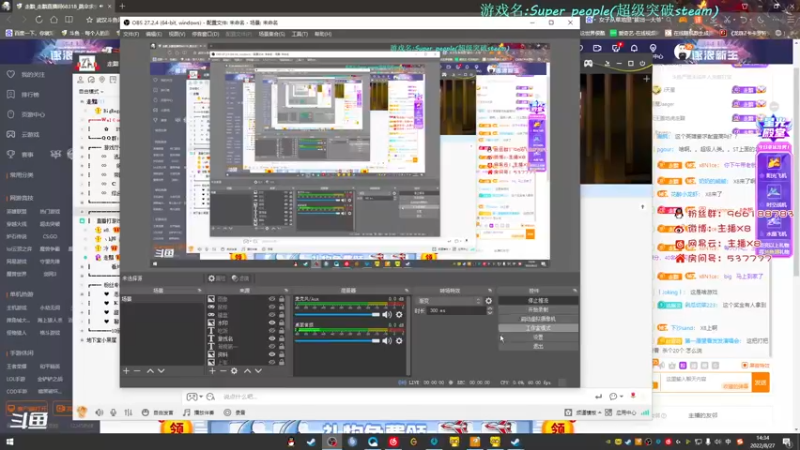Viewport: 800px width, 450px height.
Task: Open Scenes dock menu icon in header
Action: [199, 290]
